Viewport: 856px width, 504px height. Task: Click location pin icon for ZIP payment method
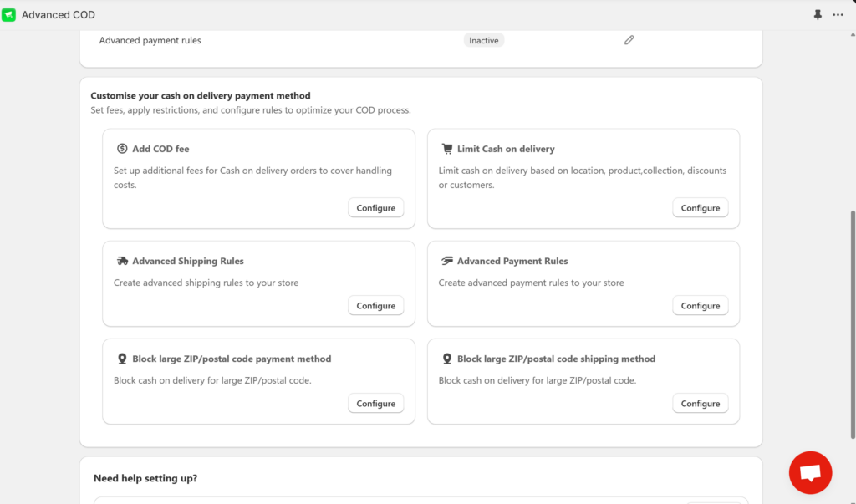(122, 359)
